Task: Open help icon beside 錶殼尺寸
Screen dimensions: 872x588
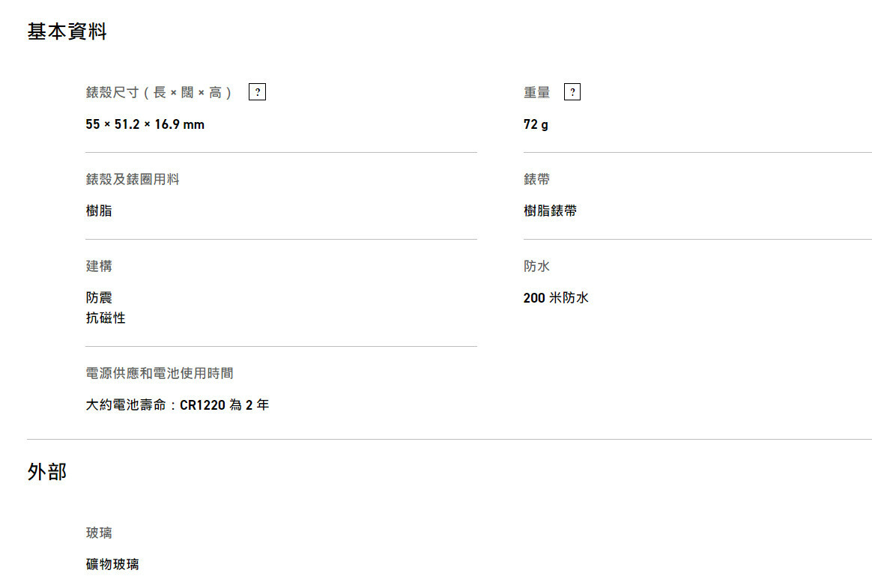Action: point(257,92)
